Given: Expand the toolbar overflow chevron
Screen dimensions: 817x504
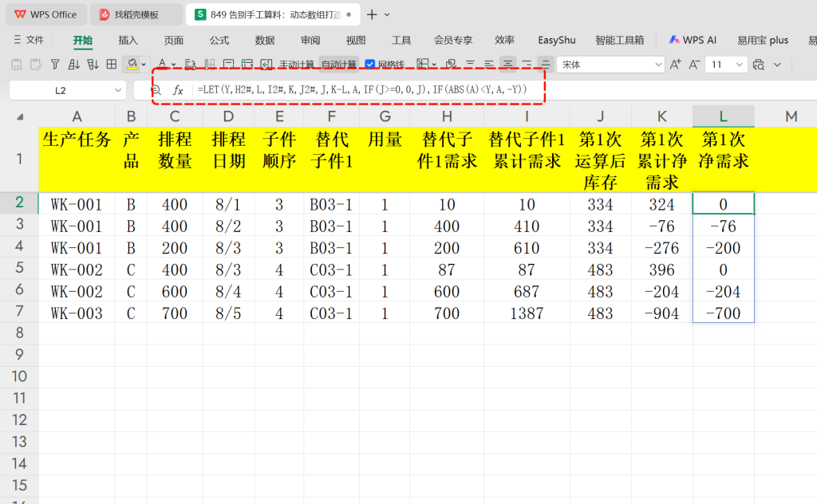Looking at the screenshot, I should click(777, 65).
